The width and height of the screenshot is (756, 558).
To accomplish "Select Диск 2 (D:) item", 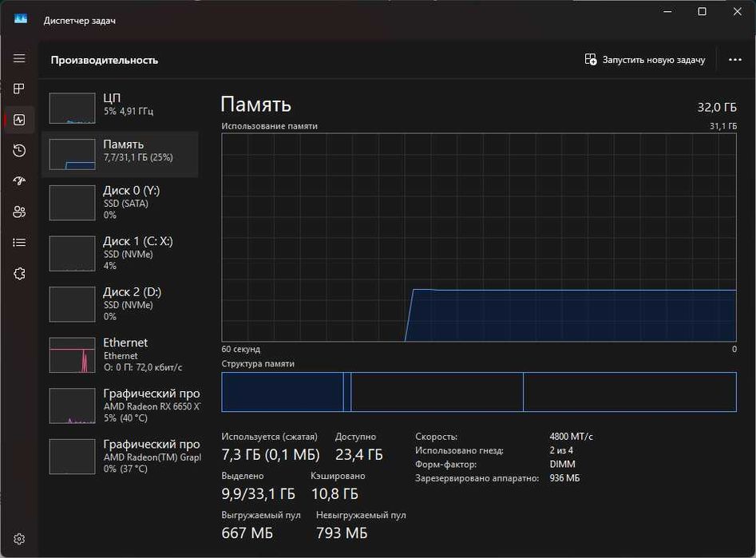I will point(120,304).
